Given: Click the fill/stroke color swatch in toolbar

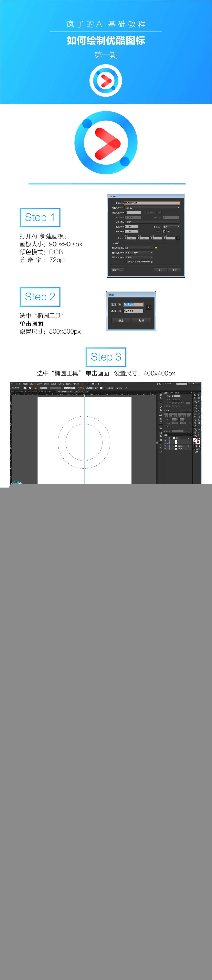Looking at the screenshot, I should (196, 440).
